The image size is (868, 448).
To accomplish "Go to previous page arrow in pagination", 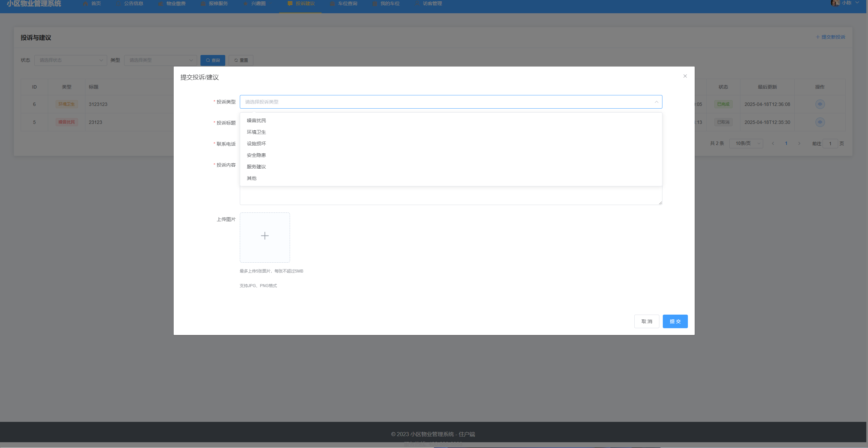I will (773, 144).
